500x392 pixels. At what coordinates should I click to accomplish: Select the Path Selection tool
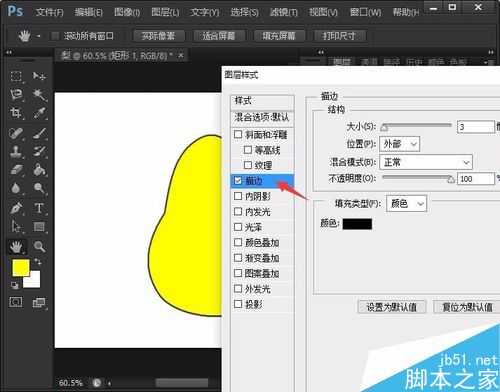click(x=16, y=227)
